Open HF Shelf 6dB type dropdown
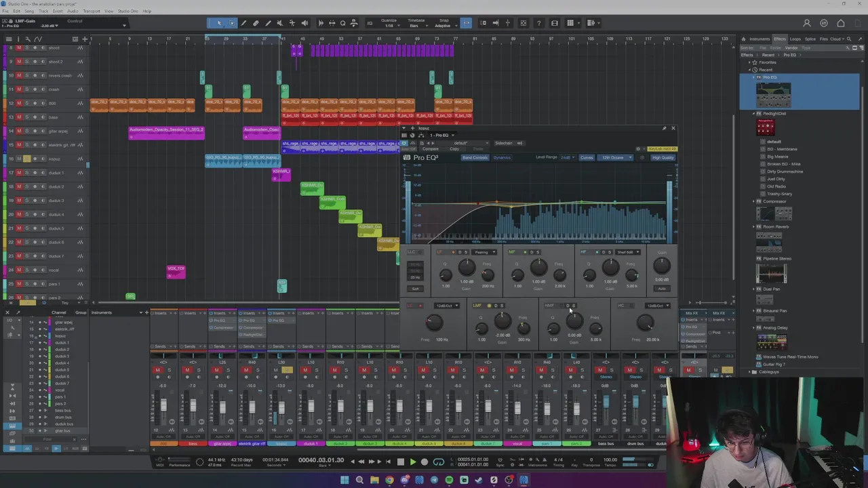 pyautogui.click(x=628, y=252)
